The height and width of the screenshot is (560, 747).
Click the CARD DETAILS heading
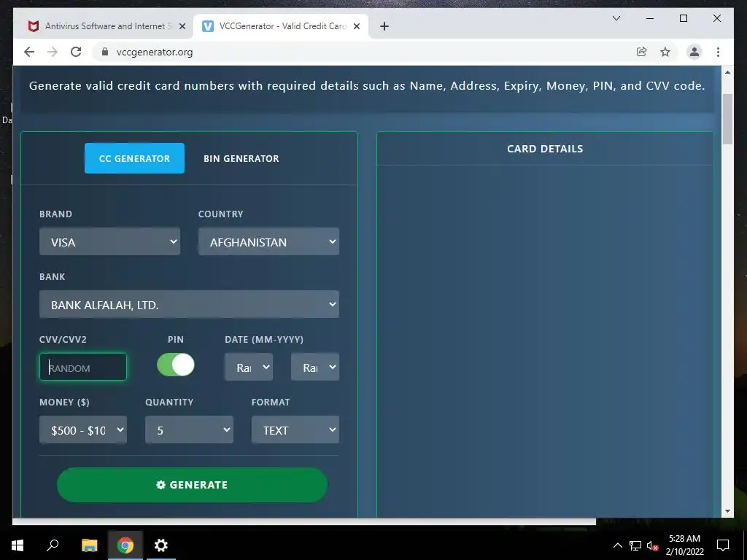545,149
